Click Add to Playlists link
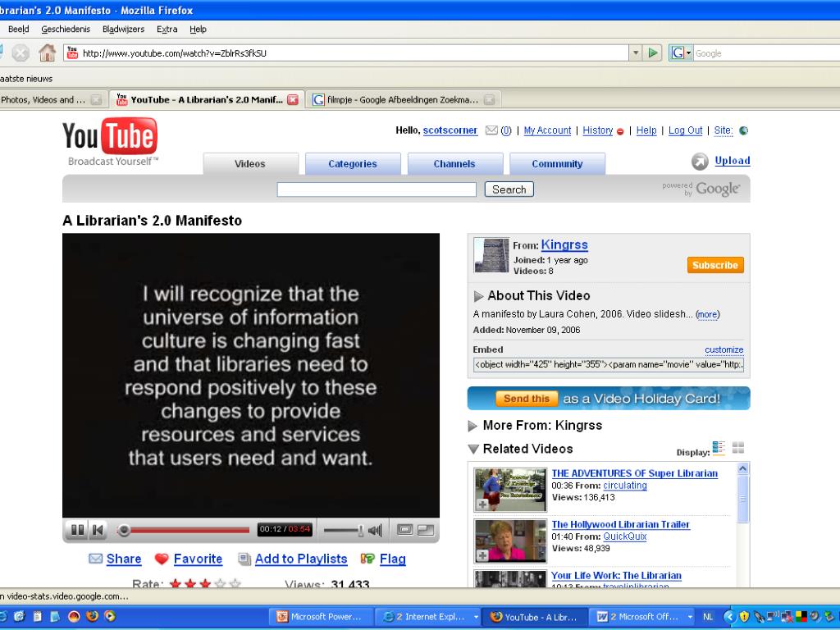Viewport: 840px width, 630px height. pos(293,559)
